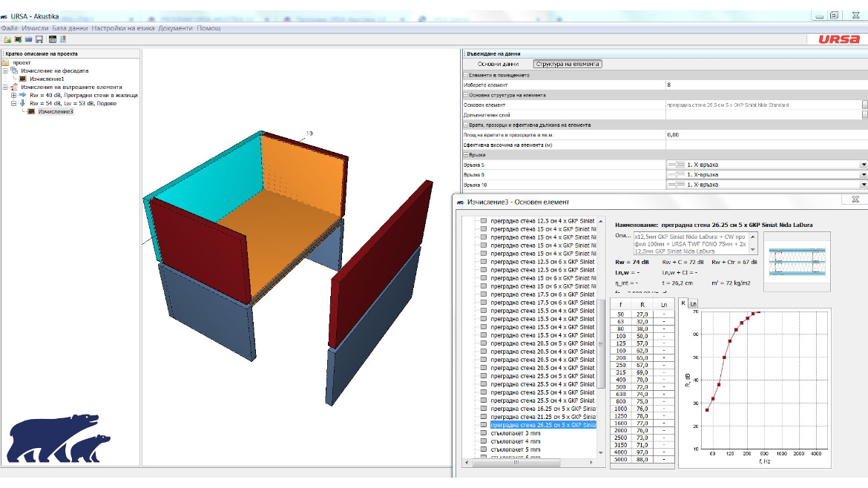Collapse Връзки section
868x488 pixels.
(x=466, y=155)
